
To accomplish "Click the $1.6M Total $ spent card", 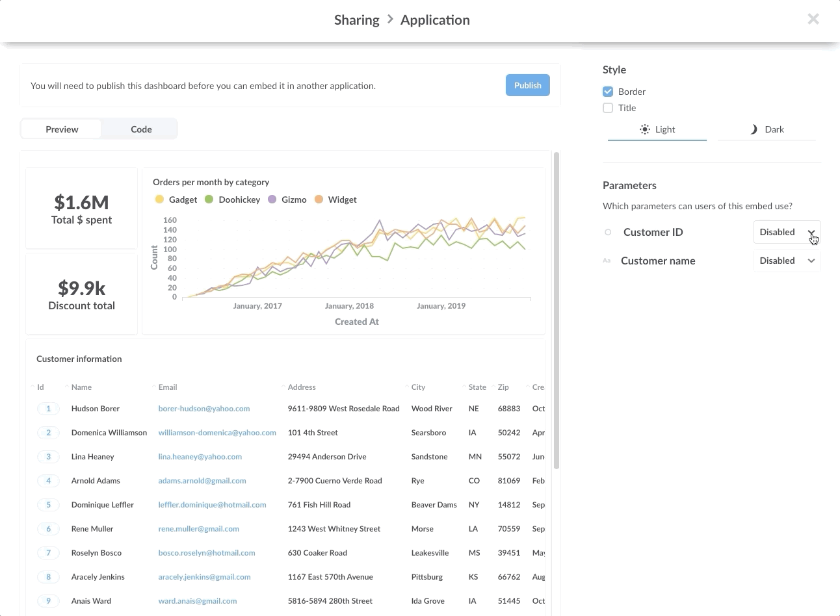I will (81, 208).
